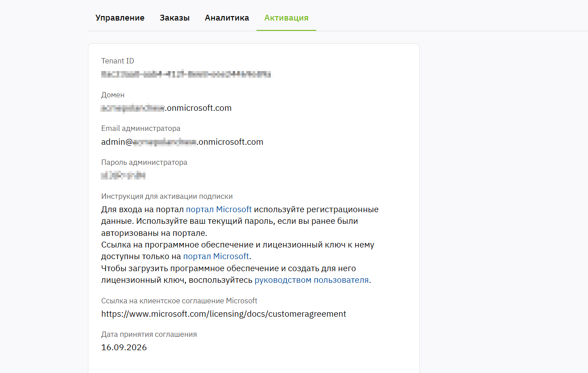
Task: Click the domain ending in .onmicrosoft.com under Домен
Action: click(x=166, y=108)
